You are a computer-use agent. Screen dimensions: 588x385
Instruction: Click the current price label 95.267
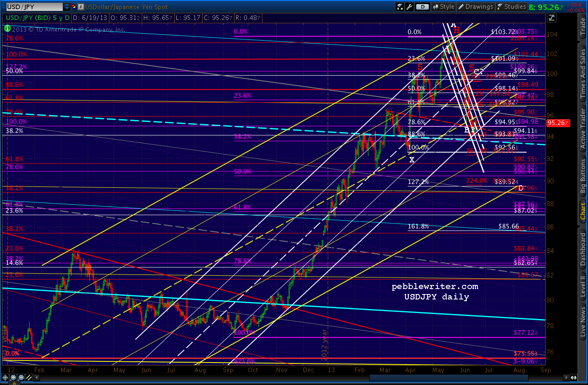(x=558, y=123)
